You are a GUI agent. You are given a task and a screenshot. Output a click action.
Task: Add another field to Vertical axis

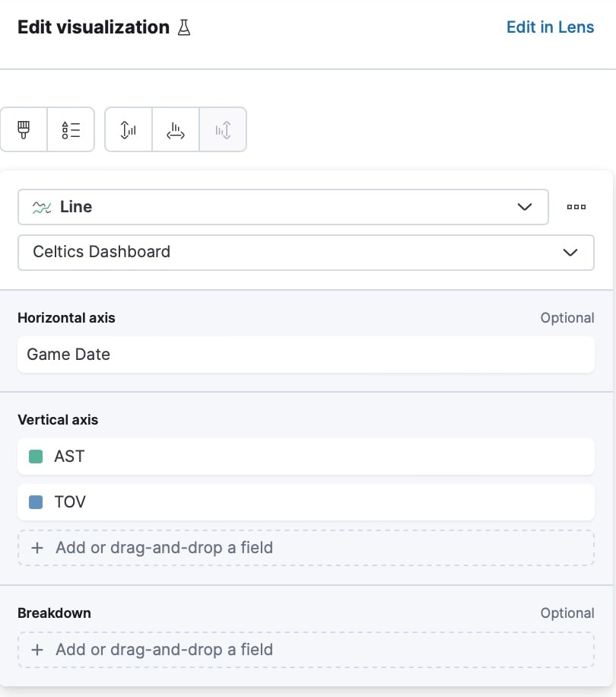(306, 548)
